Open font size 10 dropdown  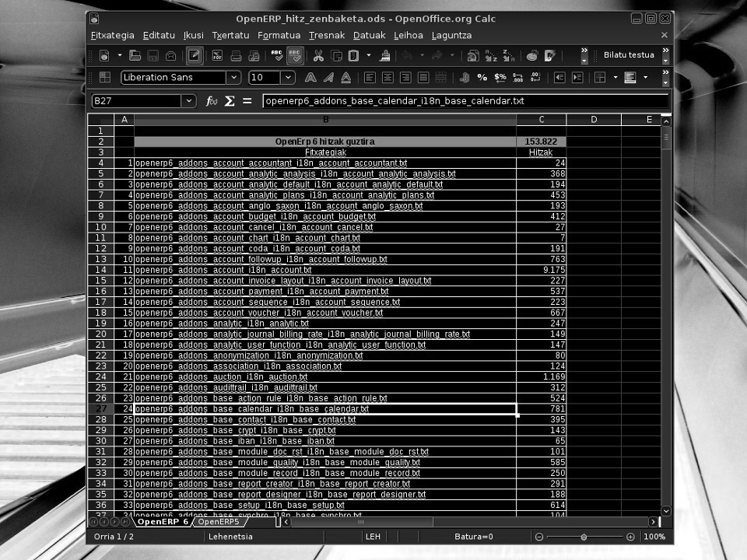pos(288,77)
